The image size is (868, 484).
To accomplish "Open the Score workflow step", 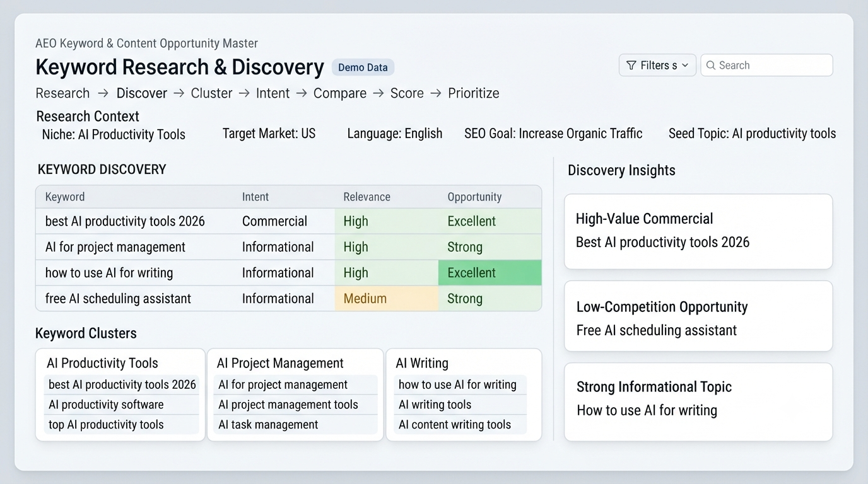I will click(x=407, y=93).
